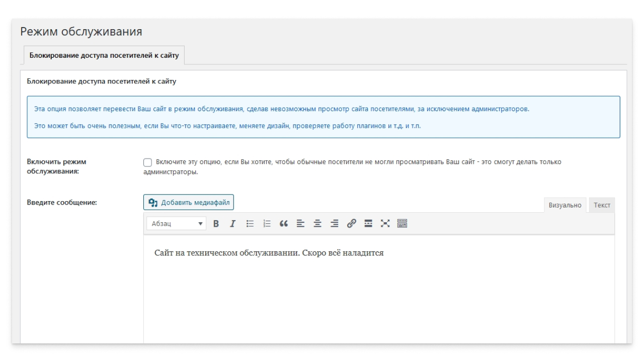Insert a numbered list
The height and width of the screenshot is (362, 644).
pyautogui.click(x=267, y=224)
